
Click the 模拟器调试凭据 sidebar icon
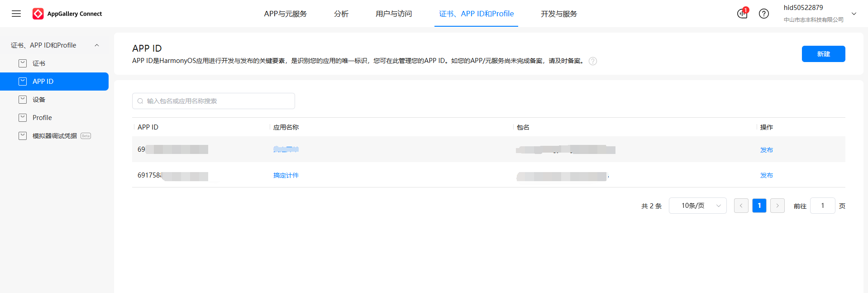click(23, 136)
